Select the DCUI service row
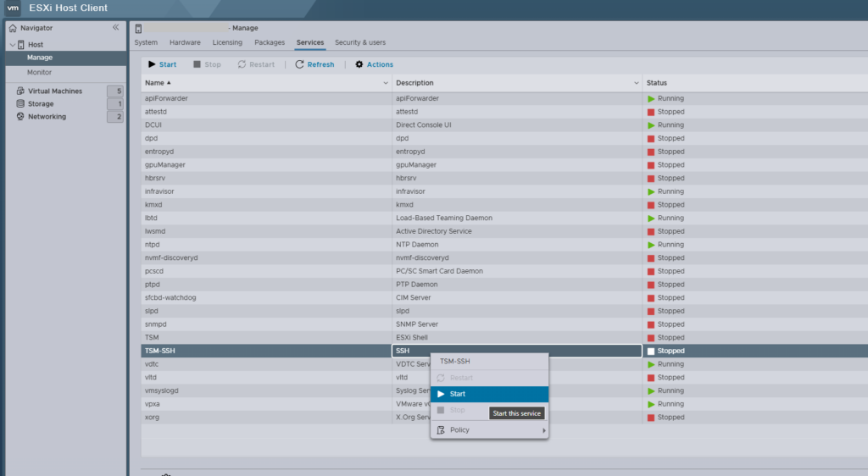The height and width of the screenshot is (476, 868). tap(504, 125)
